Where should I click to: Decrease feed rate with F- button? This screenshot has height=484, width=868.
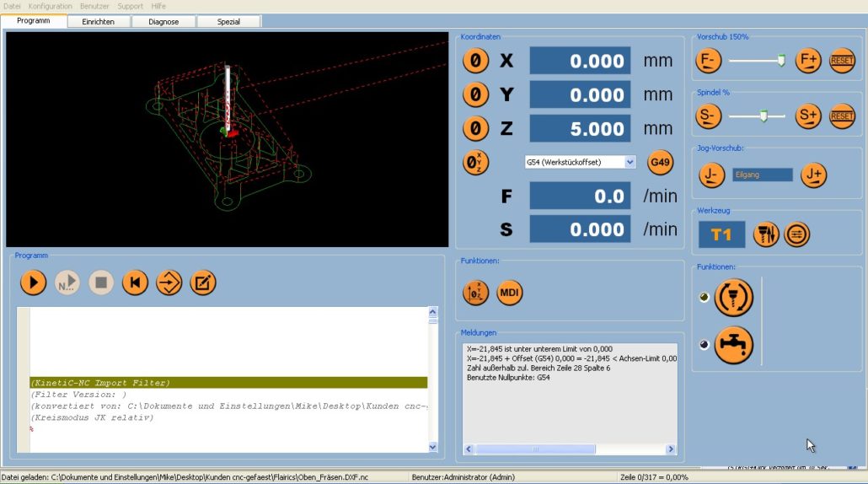[709, 61]
